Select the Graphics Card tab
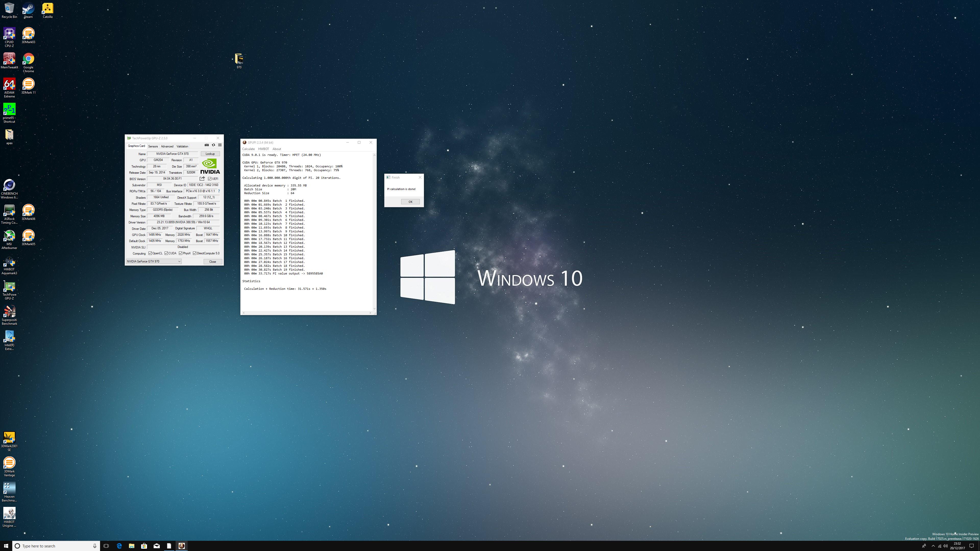Viewport: 980px width, 551px height. (x=136, y=146)
